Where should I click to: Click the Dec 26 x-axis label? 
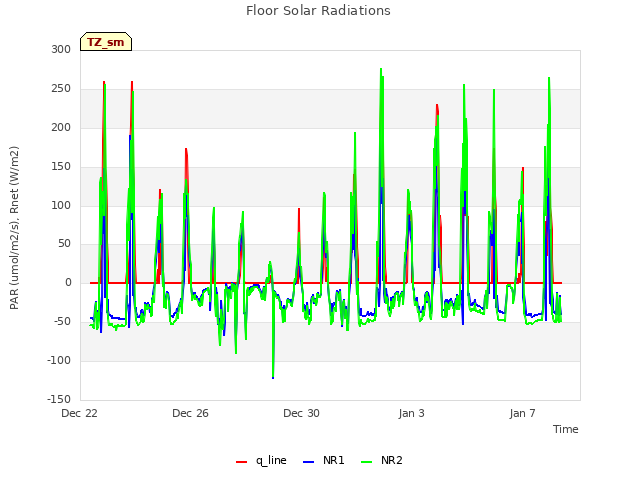[x=190, y=413]
